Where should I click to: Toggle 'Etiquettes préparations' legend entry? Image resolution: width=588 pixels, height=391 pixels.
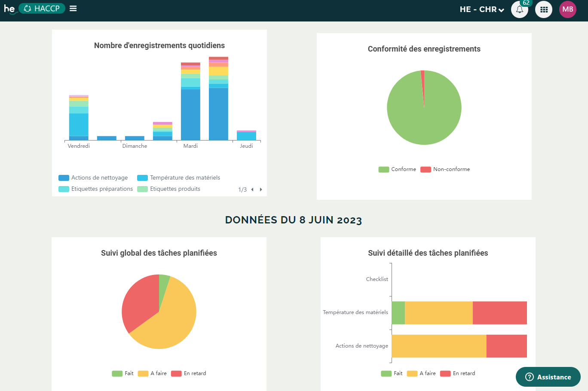96,189
